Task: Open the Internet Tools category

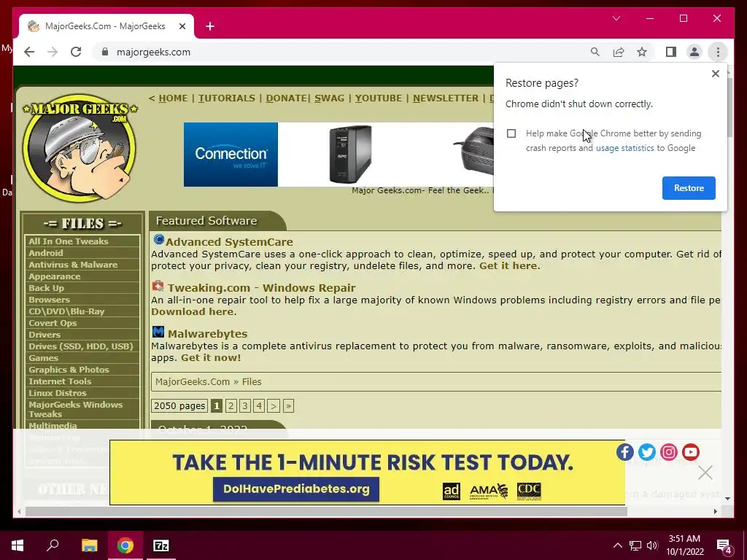Action: click(60, 381)
